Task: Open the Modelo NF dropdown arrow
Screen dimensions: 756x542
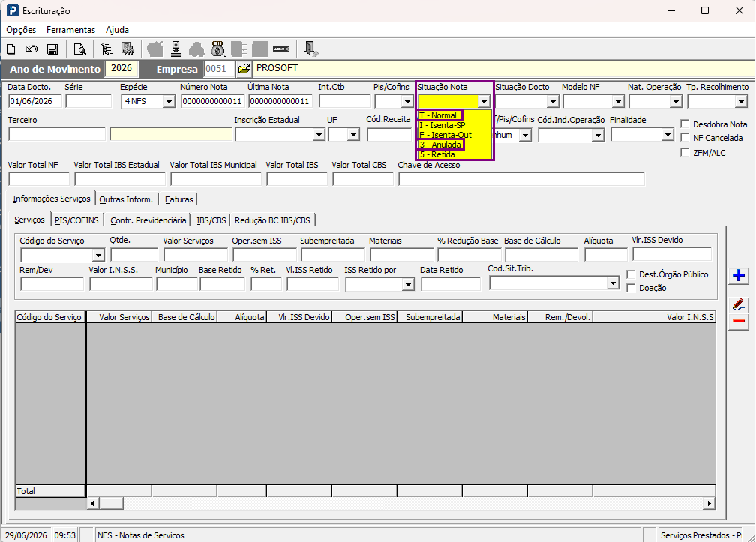Action: 618,102
